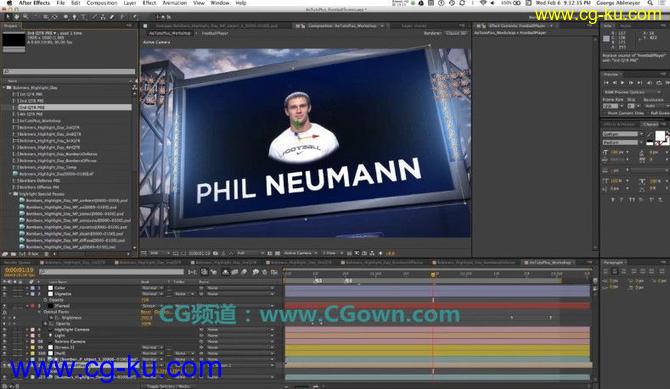
Task: Open Spotlight search in menu bar
Action: tap(650, 3)
